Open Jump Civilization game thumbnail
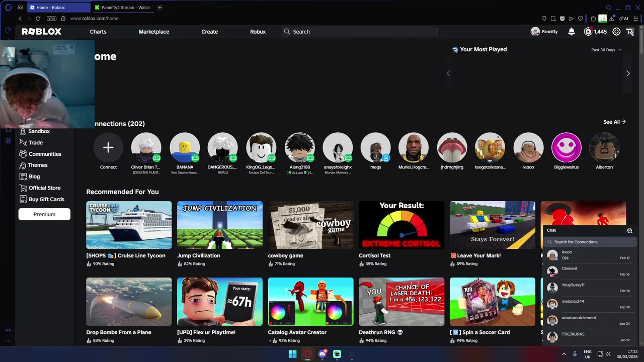644x362 pixels. coord(220,225)
